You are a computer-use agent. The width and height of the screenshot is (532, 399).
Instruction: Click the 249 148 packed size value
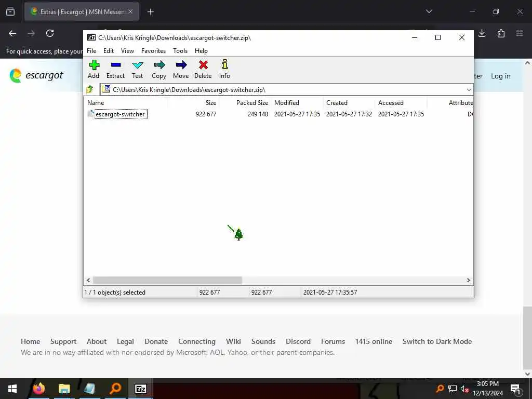point(258,114)
